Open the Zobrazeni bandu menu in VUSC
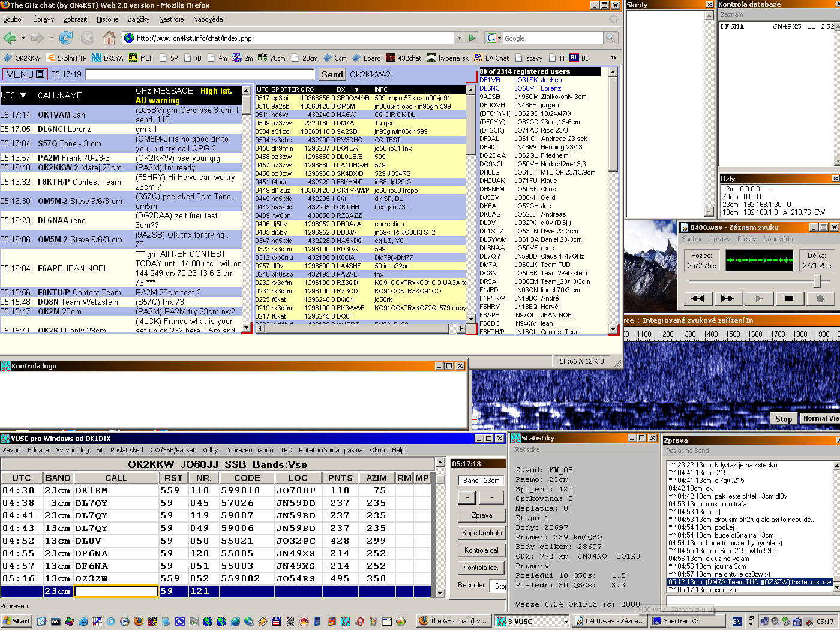 [249, 450]
